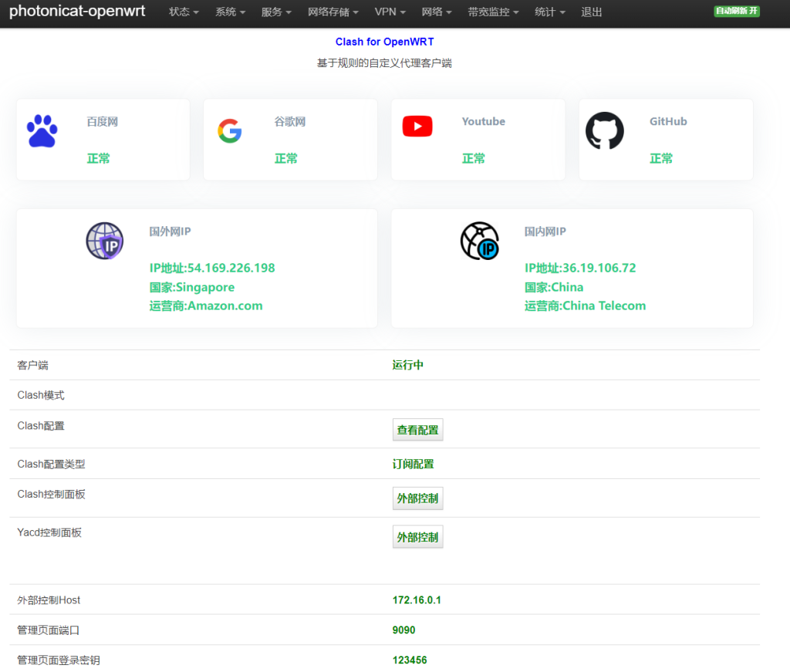Click the photonicat-openwrt brand title

(x=77, y=12)
